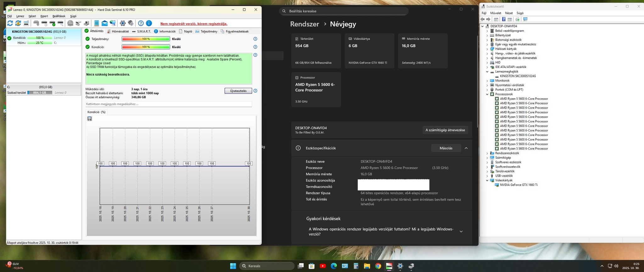This screenshot has width=644, height=272.
Task: Click the Újratesztelés button
Action: [238, 91]
